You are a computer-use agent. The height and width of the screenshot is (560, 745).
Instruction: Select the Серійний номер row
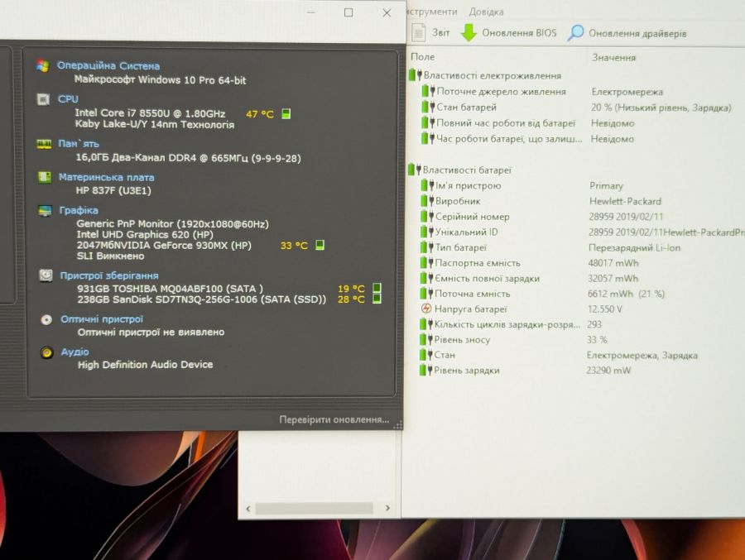(578, 217)
